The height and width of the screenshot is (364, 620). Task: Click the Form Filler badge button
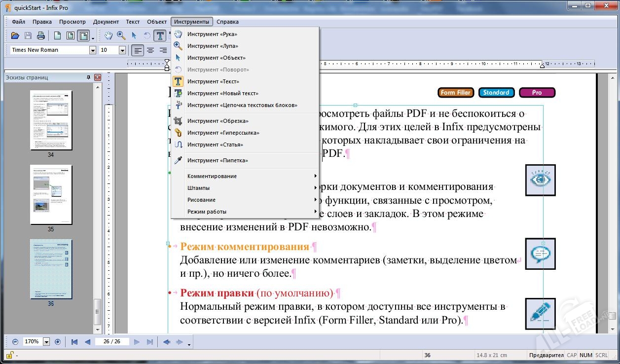point(455,92)
